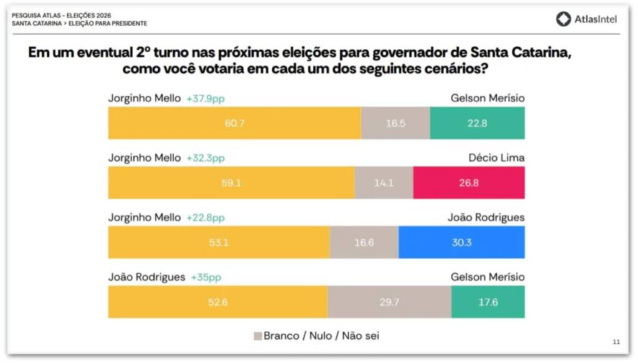The image size is (638, 364).
Task: Click the +37.9pp margin label
Action: 205,99
